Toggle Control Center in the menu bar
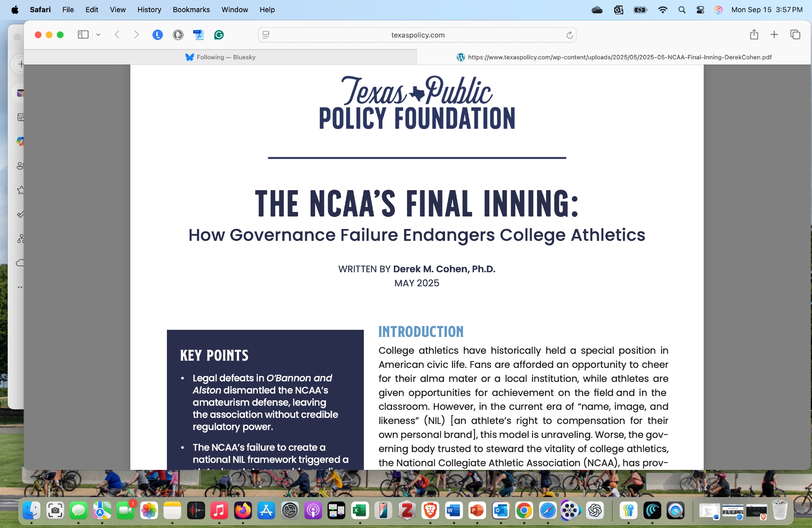 [x=700, y=10]
